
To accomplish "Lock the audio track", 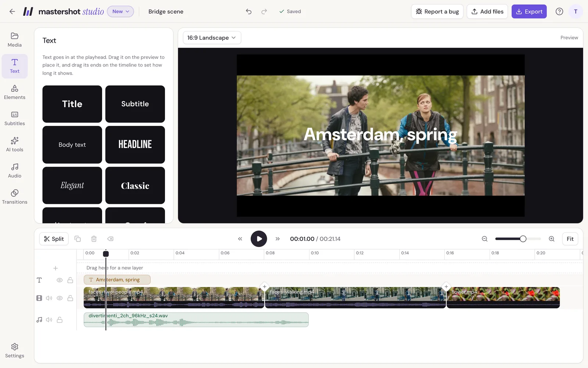I will pos(60,320).
